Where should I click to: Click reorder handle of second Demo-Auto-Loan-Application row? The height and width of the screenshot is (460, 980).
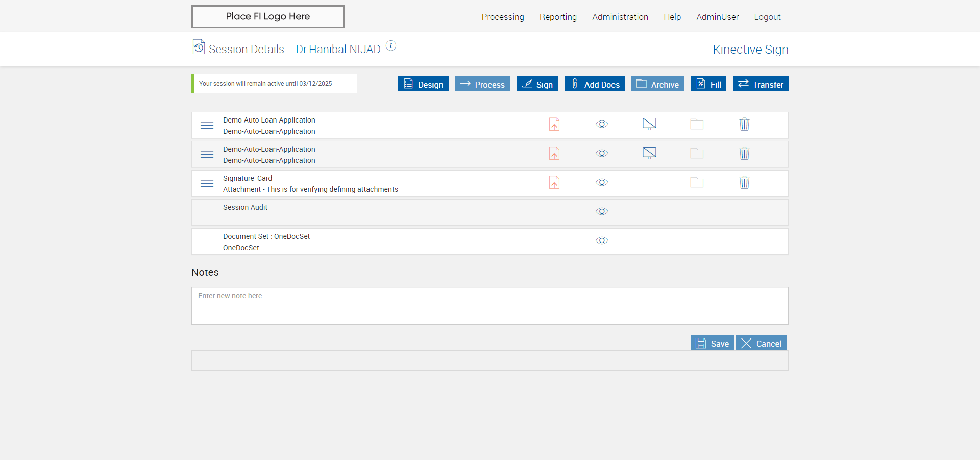coord(207,154)
